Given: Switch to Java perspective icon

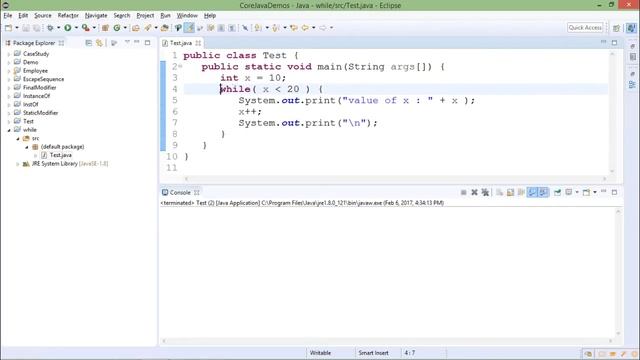Looking at the screenshot, I should point(631,28).
